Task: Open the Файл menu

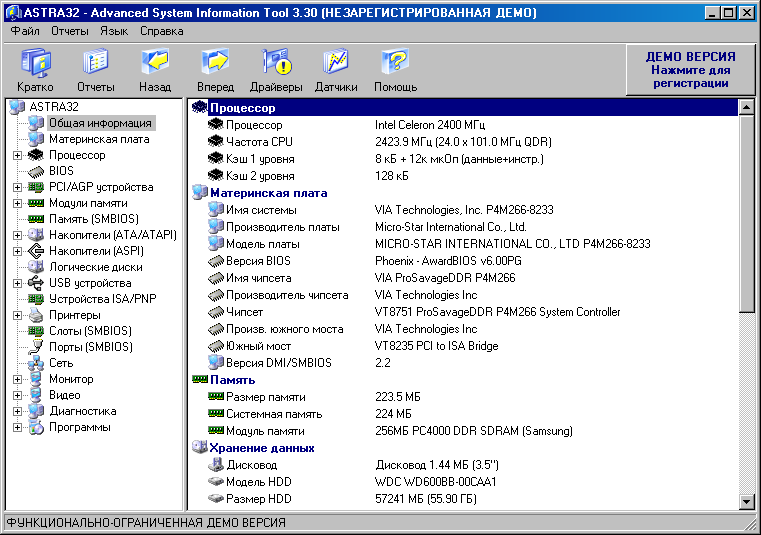Action: click(25, 31)
